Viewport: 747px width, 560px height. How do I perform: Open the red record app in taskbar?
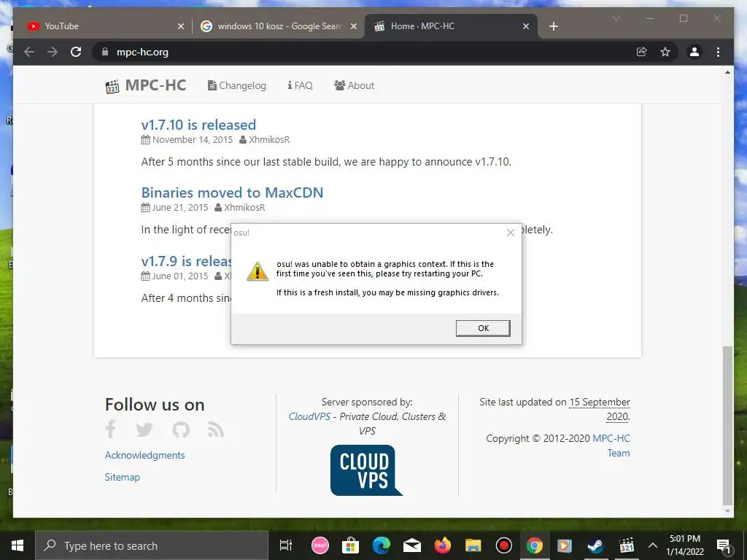pos(503,545)
